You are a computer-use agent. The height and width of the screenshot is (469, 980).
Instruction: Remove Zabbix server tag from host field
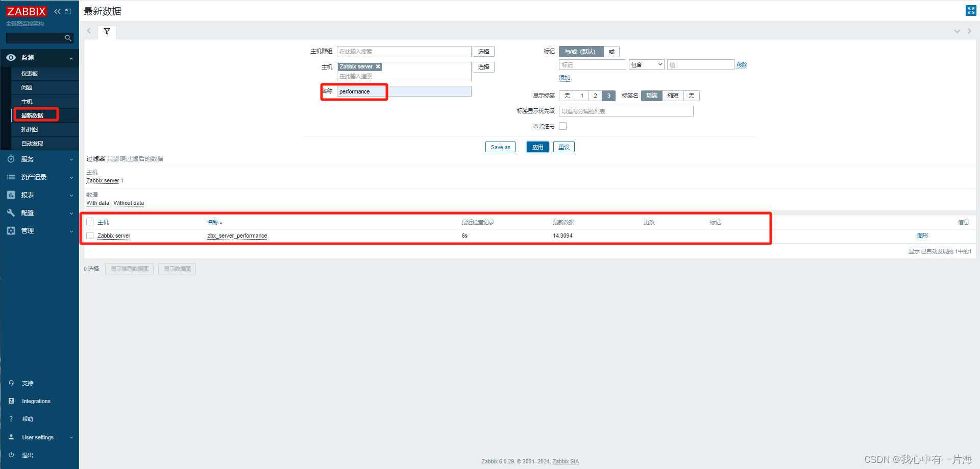[x=378, y=67]
